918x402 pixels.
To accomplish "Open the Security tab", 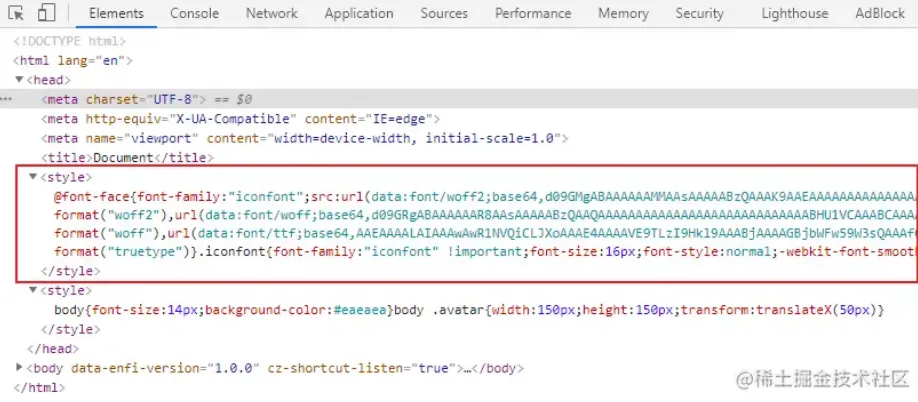I will [x=699, y=13].
